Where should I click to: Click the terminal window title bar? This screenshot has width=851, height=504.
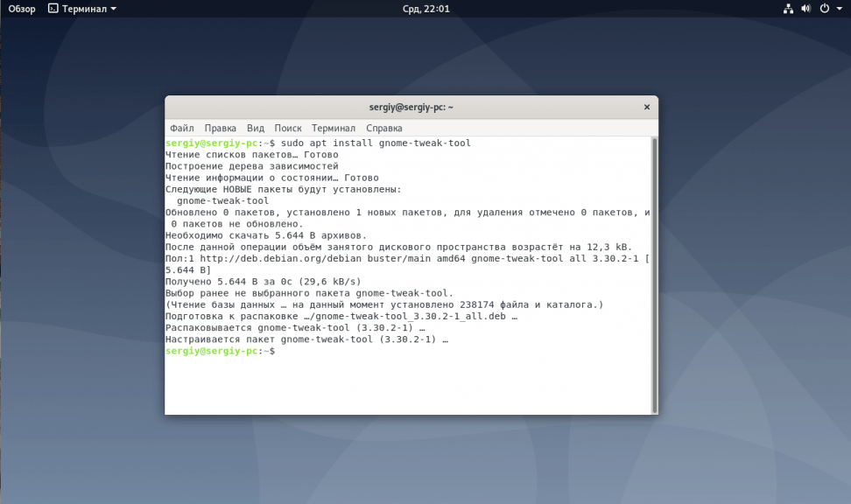point(411,108)
